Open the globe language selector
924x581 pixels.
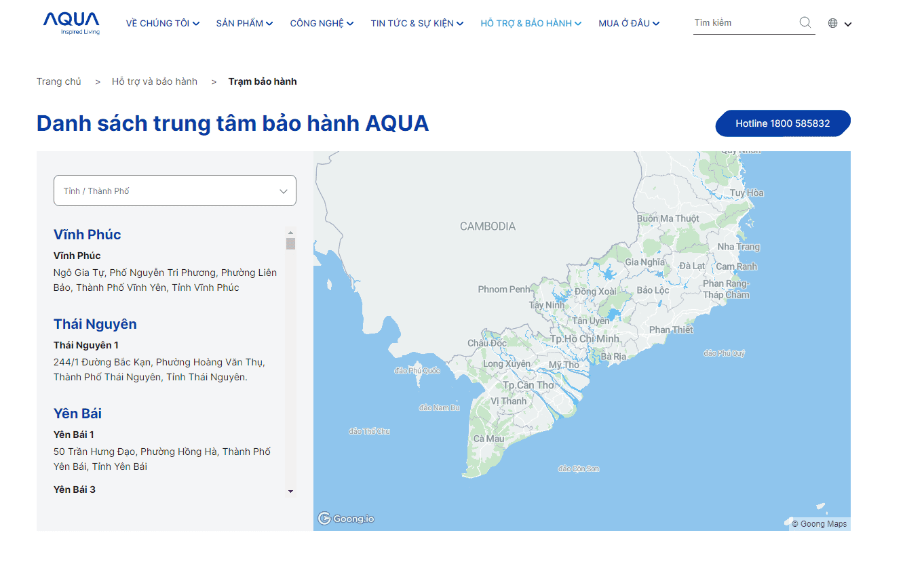pos(839,23)
